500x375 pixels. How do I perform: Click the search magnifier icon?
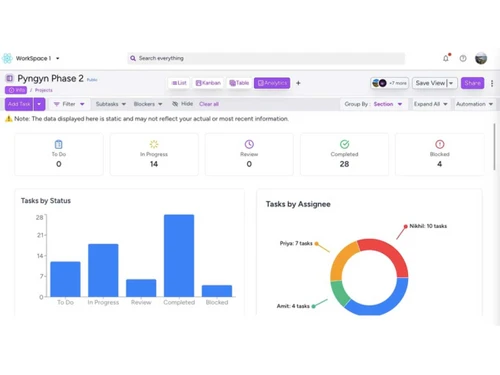tap(133, 58)
